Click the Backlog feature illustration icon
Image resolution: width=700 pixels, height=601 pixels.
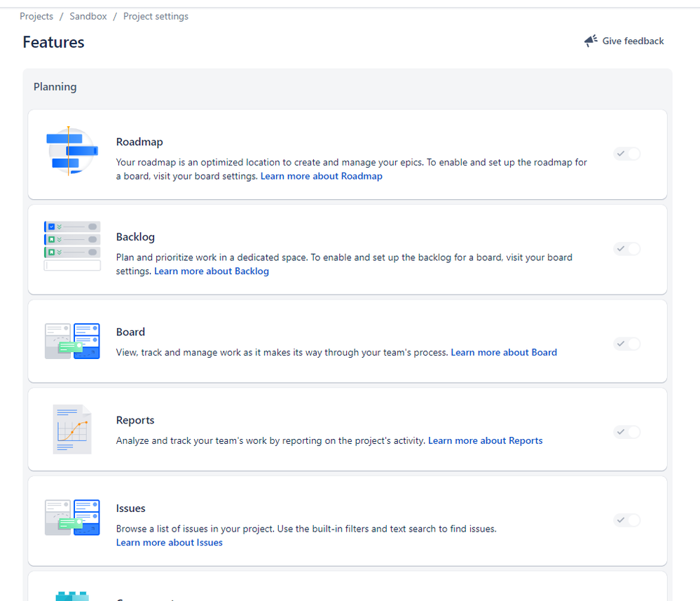click(72, 245)
